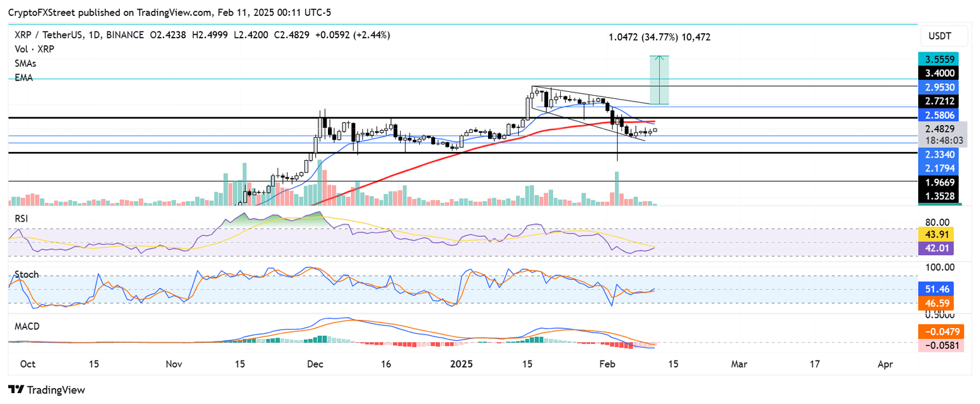Expand the RSI pane label
Viewport: 980px width, 404px height.
click(x=22, y=218)
